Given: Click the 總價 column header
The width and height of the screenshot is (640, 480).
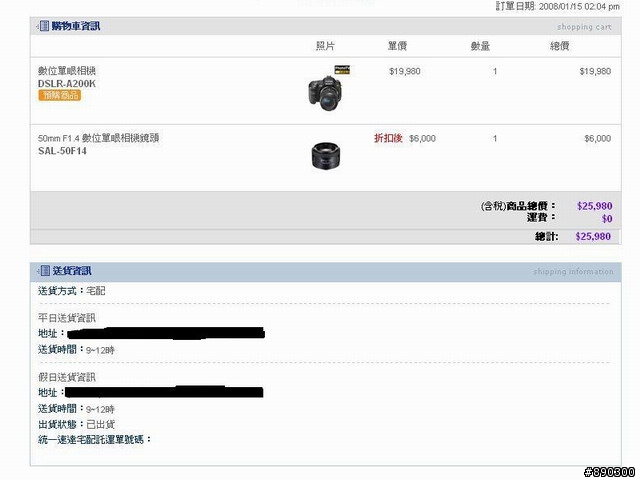Looking at the screenshot, I should tap(560, 46).
